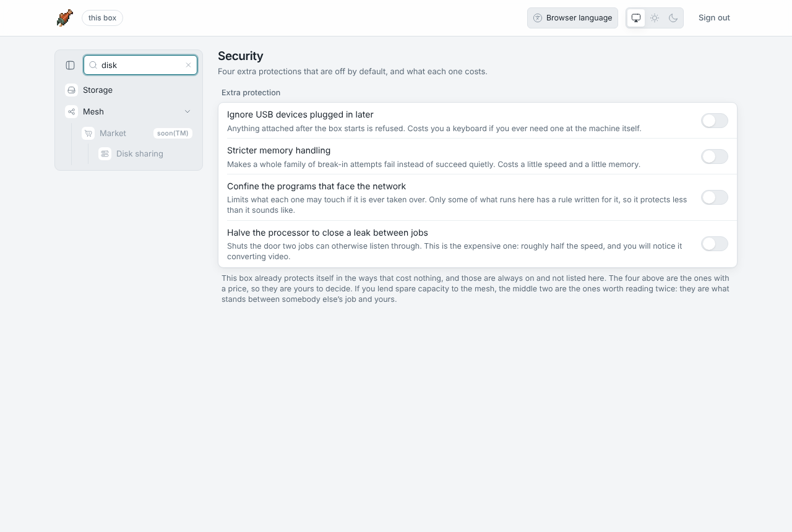Image resolution: width=792 pixels, height=532 pixels.
Task: Clear the search field using the X
Action: [189, 65]
